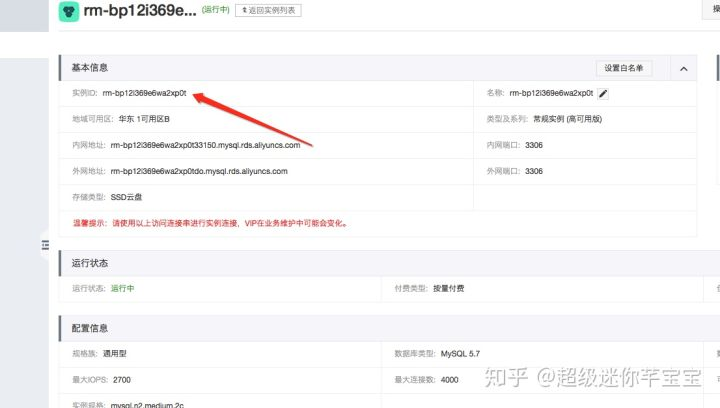Screen dimensions: 720x408
Task: Click the 华东 1可用区B region value
Action: [144, 119]
